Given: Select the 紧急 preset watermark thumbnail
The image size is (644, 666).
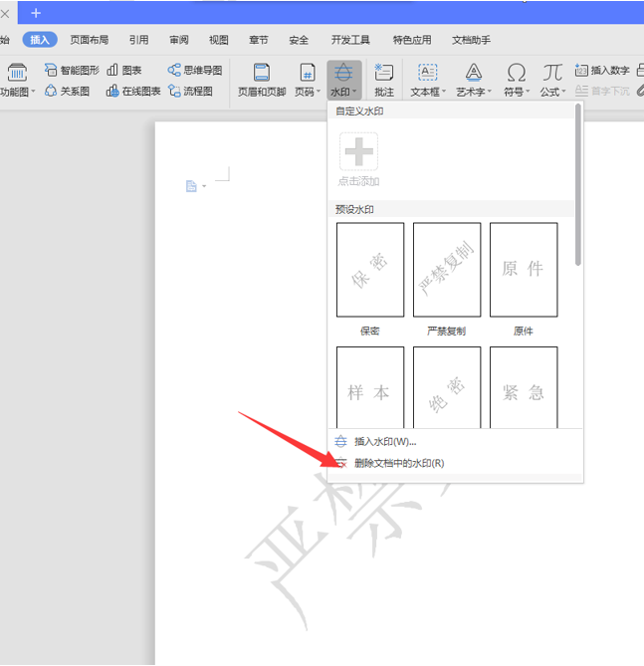Looking at the screenshot, I should pos(524,387).
